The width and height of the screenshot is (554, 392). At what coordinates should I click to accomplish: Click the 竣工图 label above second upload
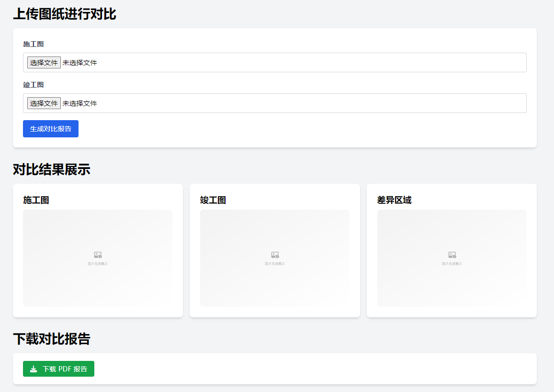click(x=34, y=85)
